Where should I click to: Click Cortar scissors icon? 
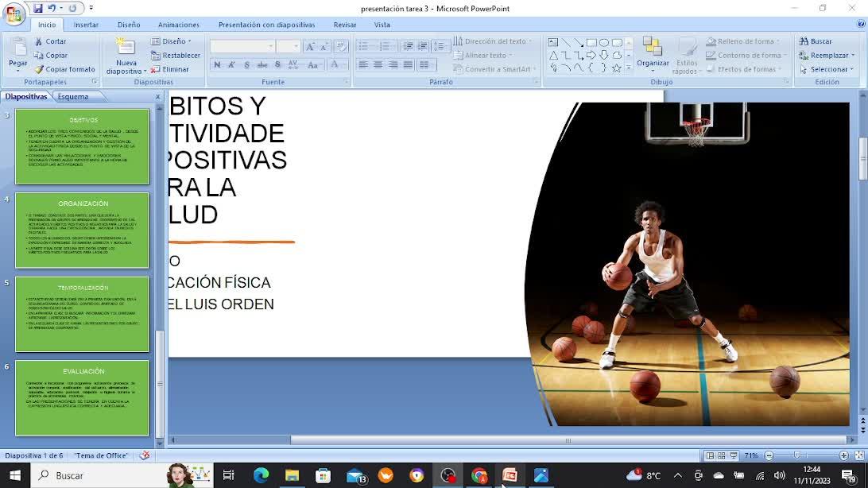tap(38, 41)
